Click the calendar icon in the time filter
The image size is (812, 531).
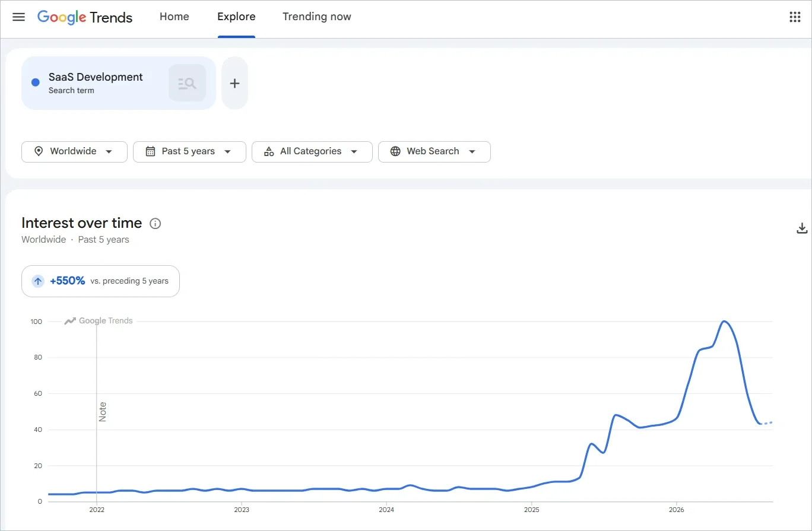click(x=150, y=151)
